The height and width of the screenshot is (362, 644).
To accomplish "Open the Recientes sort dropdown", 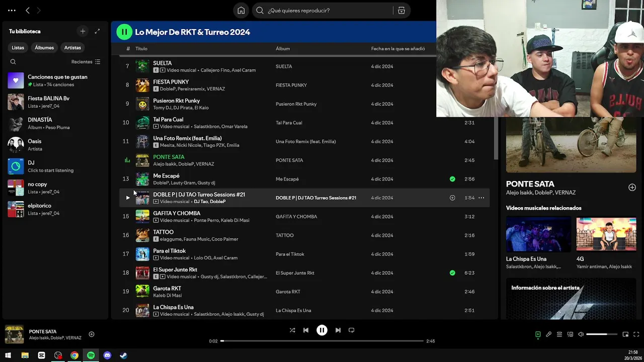I will coord(86,62).
